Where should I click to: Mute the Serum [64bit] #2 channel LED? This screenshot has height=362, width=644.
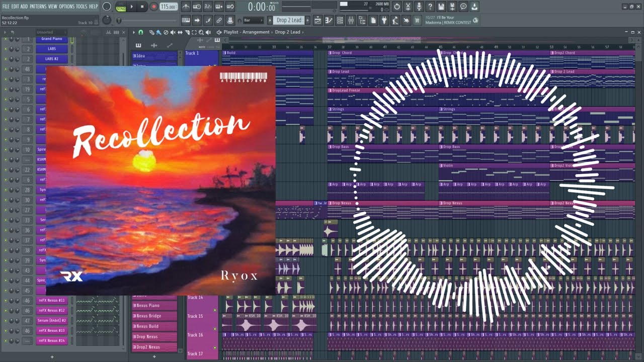coord(6,320)
